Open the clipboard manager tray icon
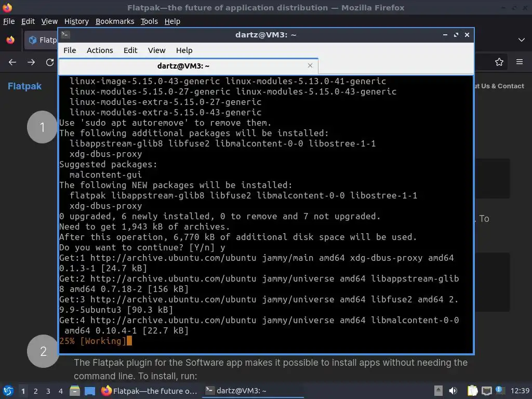This screenshot has height=399, width=532. tap(472, 391)
